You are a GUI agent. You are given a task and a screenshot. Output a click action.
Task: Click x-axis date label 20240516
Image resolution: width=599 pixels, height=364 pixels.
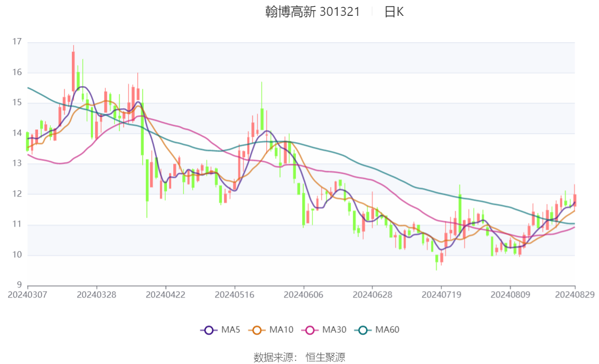pyautogui.click(x=234, y=295)
